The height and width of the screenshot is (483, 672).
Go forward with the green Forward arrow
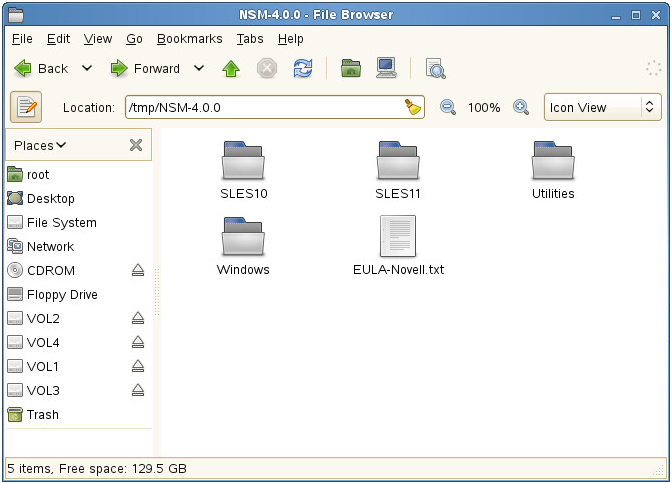click(145, 69)
